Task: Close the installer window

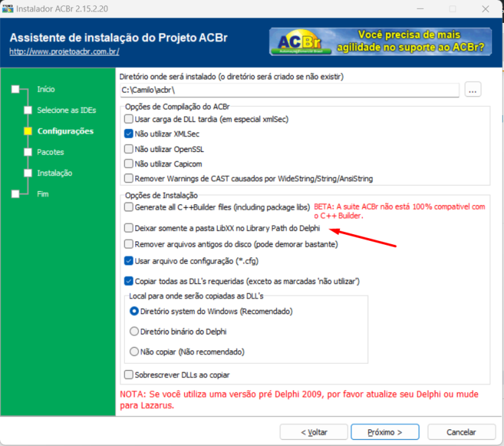Action: pos(485,9)
